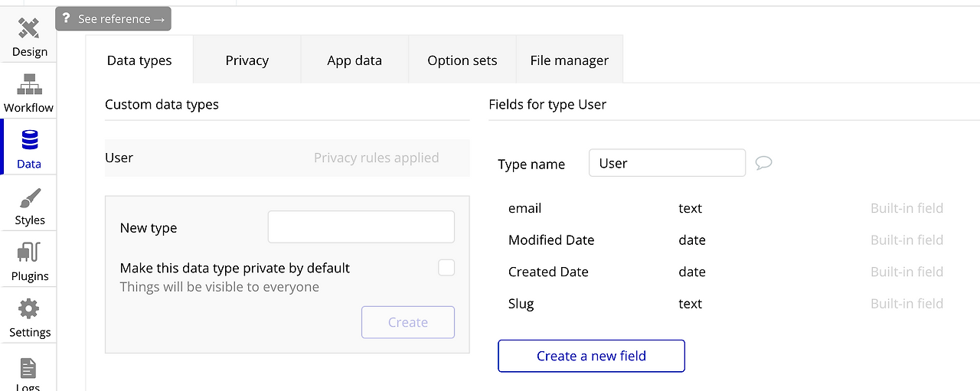980x391 pixels.
Task: Click comment bubble next to Type name
Action: 763,163
